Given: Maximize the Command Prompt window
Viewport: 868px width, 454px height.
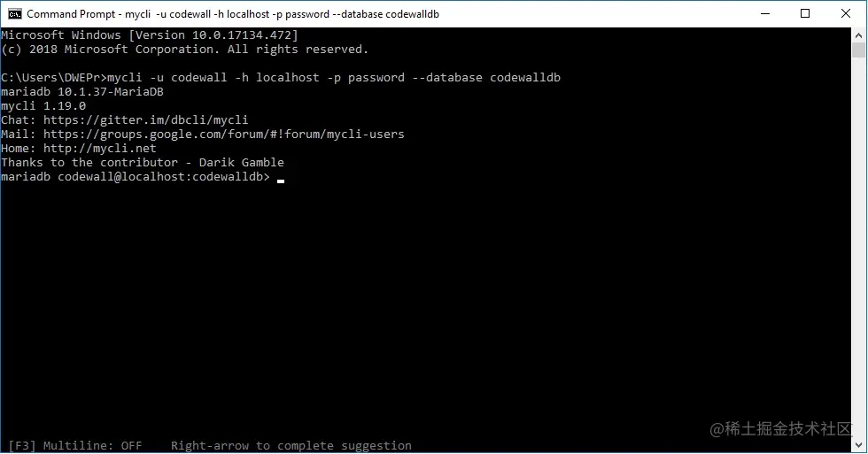Looking at the screenshot, I should (x=805, y=14).
